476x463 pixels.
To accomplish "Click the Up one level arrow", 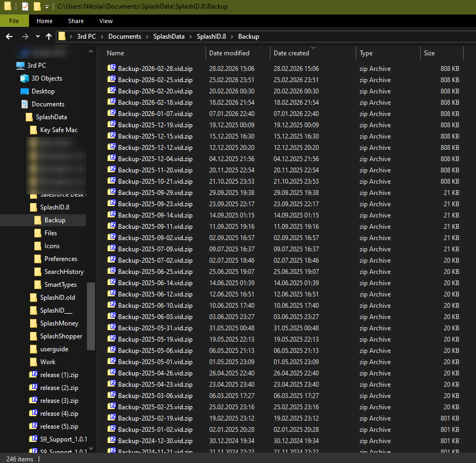I will [49, 37].
